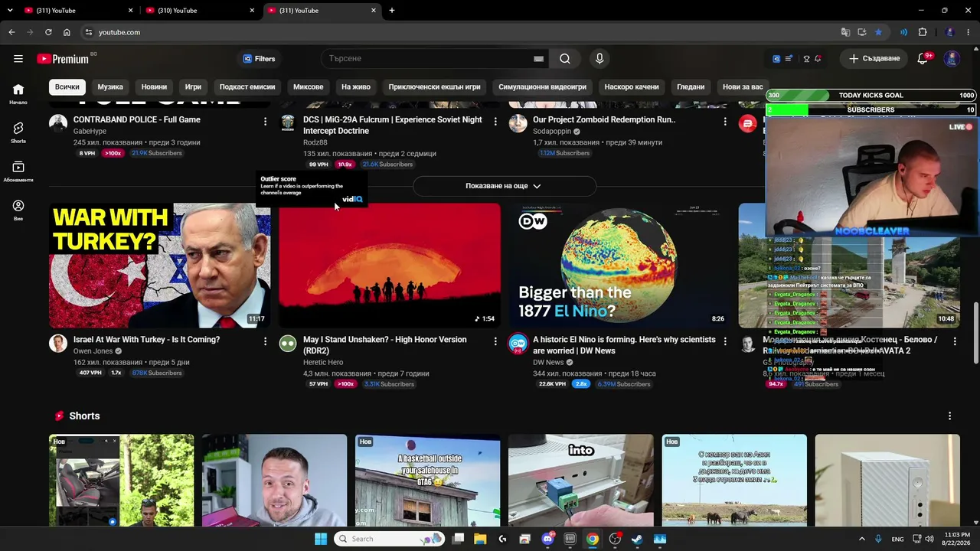980x551 pixels.
Task: Open the YouTube hamburger guide menu
Action: point(18,59)
